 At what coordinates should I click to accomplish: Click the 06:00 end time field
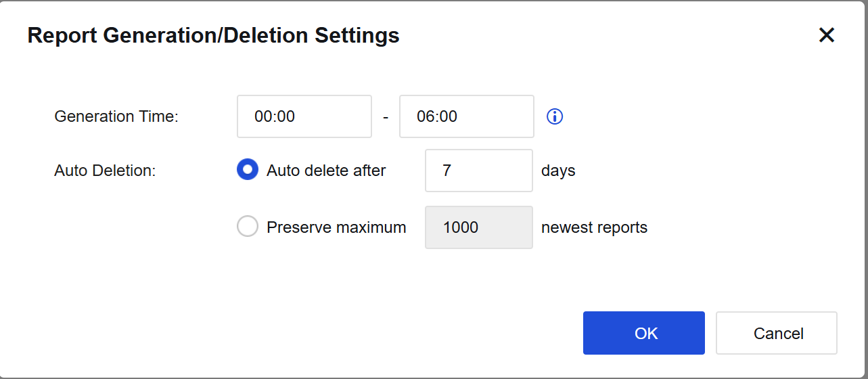click(467, 116)
